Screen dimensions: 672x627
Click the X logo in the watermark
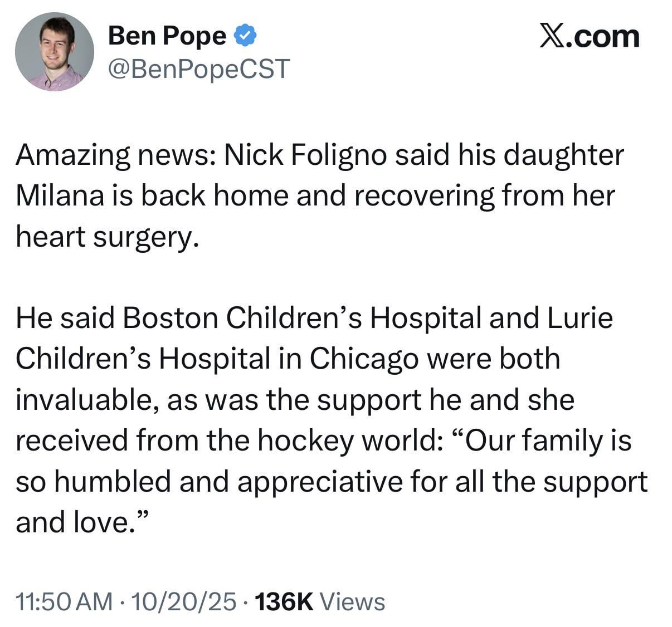[552, 37]
